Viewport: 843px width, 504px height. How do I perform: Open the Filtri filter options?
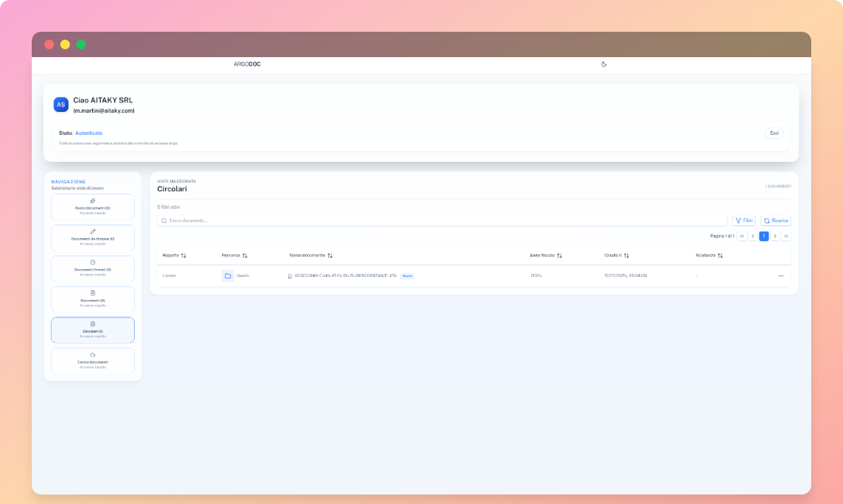(744, 220)
